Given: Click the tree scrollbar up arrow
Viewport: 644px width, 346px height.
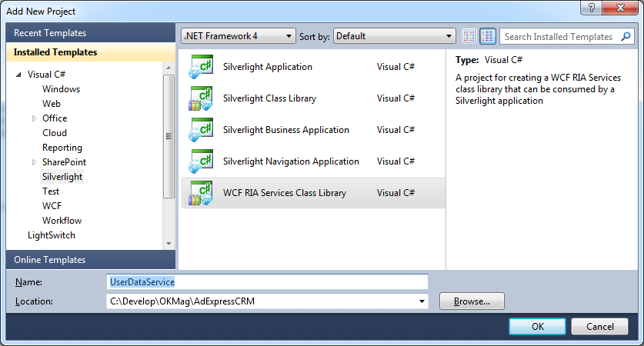Looking at the screenshot, I should tap(169, 68).
